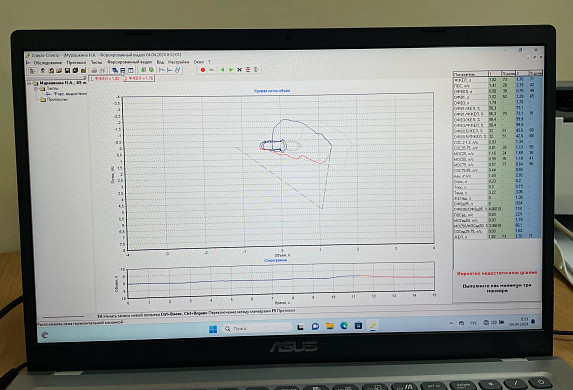This screenshot has height=390, width=573.
Task: Open the Обследование menu
Action: 48,63
